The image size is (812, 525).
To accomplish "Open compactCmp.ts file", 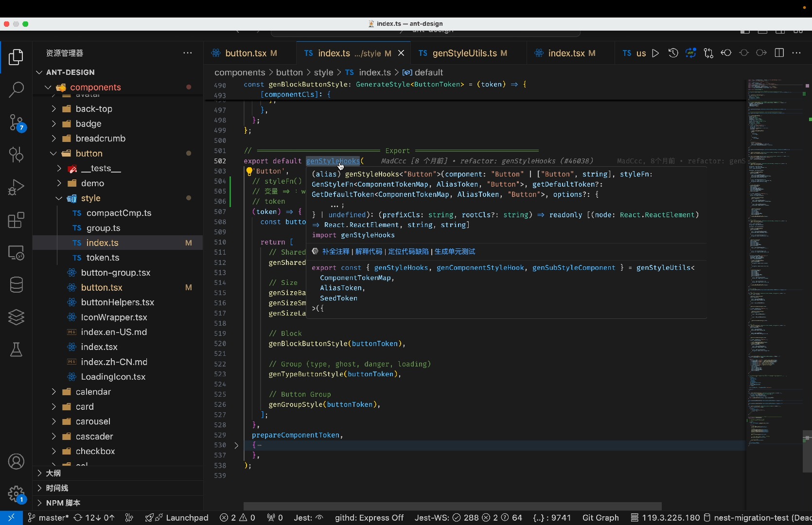I will [x=119, y=213].
